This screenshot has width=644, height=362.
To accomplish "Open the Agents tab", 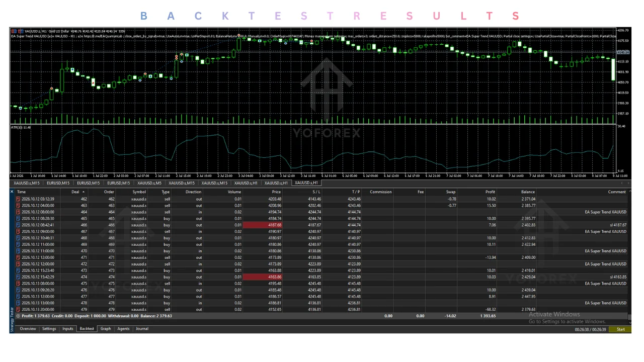I will click(123, 329).
